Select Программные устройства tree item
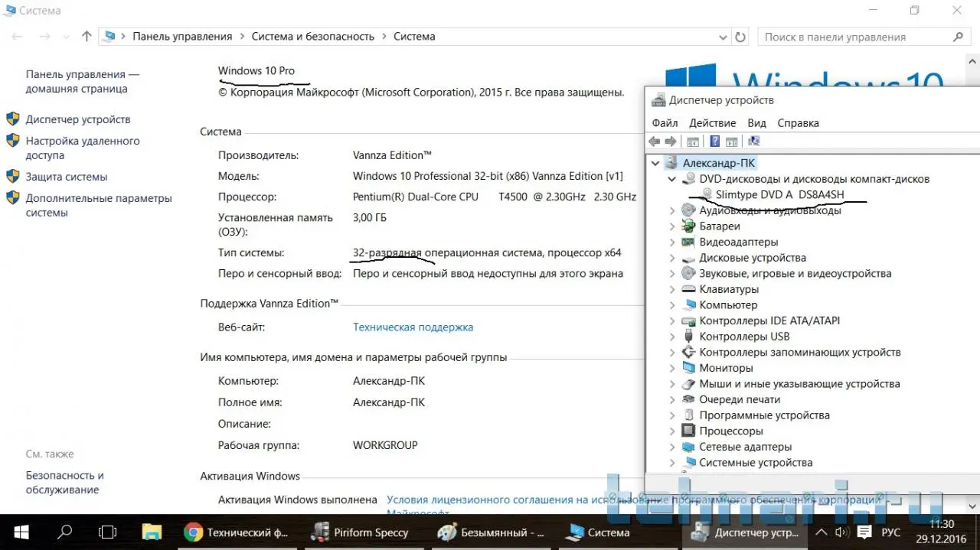980x550 pixels. [x=764, y=415]
